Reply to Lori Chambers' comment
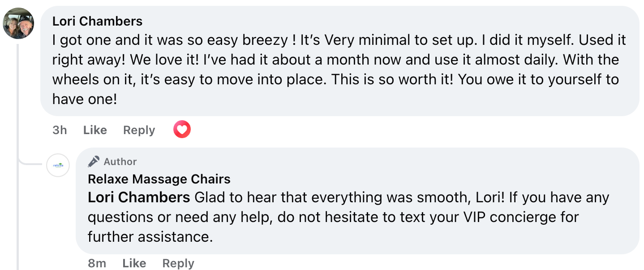The width and height of the screenshot is (644, 270). coord(139,130)
